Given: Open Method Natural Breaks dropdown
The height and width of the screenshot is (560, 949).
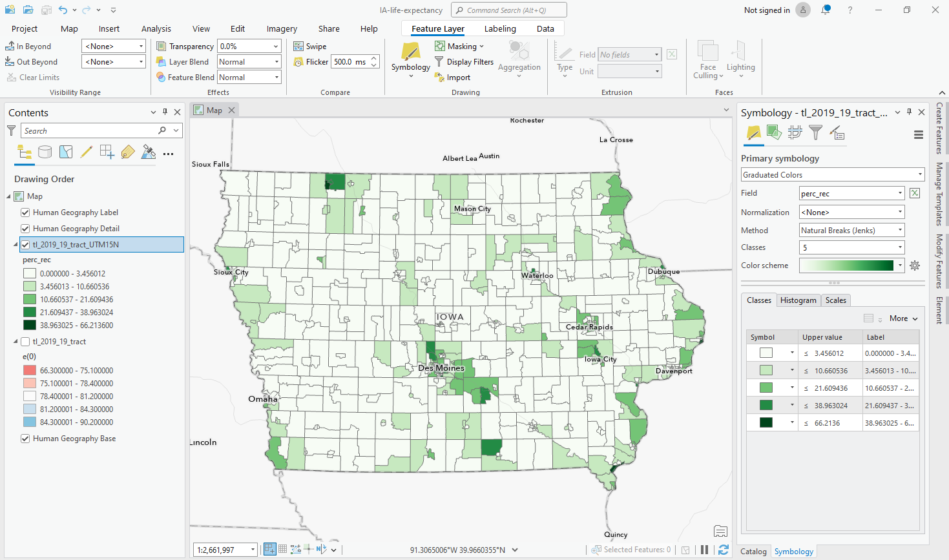Looking at the screenshot, I should tap(852, 231).
